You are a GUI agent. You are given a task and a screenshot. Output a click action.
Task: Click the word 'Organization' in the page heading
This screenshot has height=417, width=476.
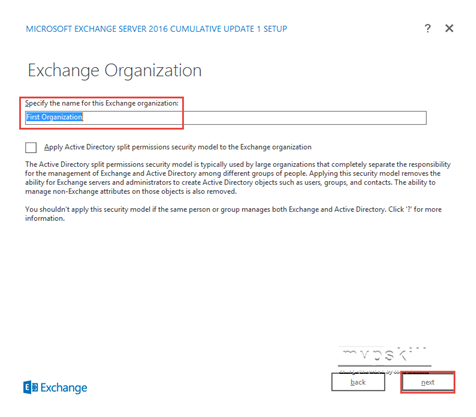click(x=153, y=71)
